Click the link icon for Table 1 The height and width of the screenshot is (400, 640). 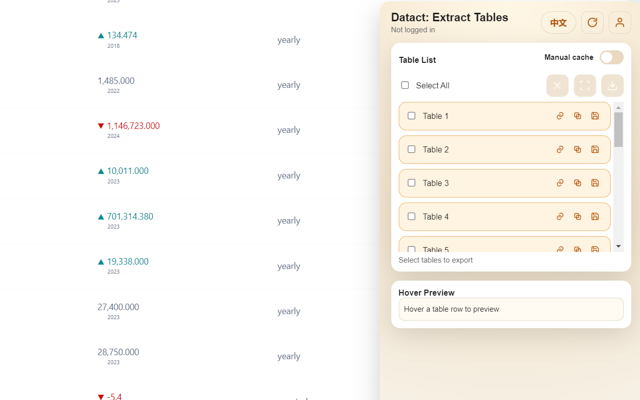pyautogui.click(x=560, y=116)
